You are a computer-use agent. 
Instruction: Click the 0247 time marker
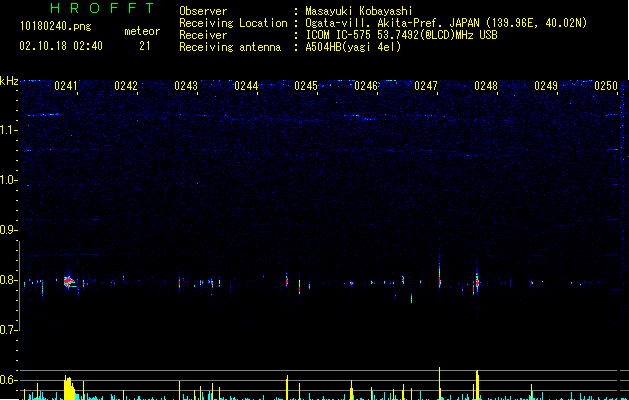(x=426, y=86)
